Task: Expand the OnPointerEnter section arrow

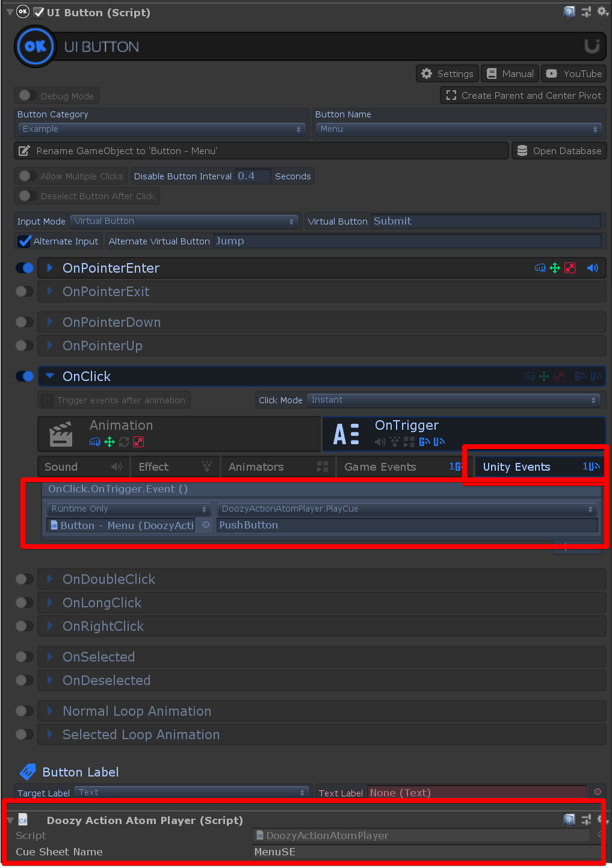Action: [50, 268]
